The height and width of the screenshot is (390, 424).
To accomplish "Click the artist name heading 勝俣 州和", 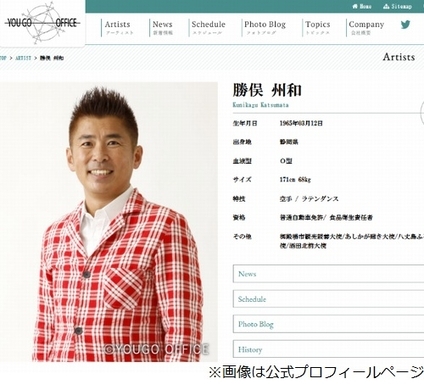I will click(x=267, y=90).
